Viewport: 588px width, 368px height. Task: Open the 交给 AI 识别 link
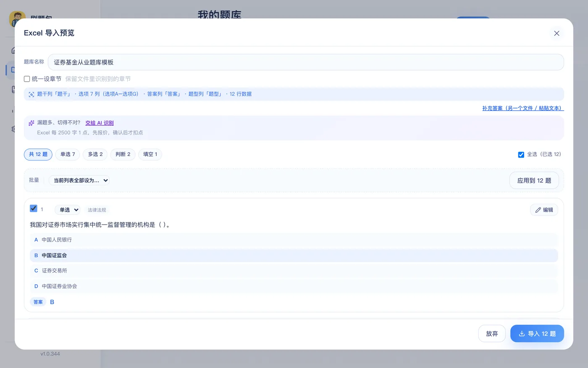pyautogui.click(x=100, y=123)
